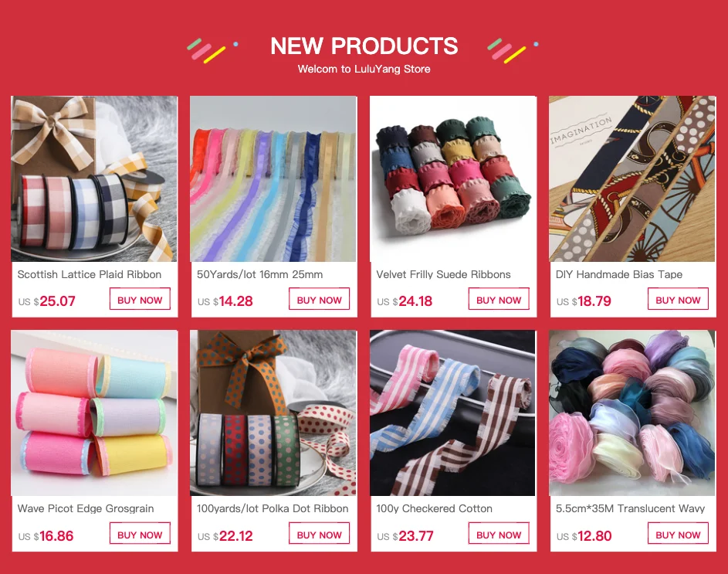Click the Velvet Frilly Suede Ribbons title

(443, 275)
